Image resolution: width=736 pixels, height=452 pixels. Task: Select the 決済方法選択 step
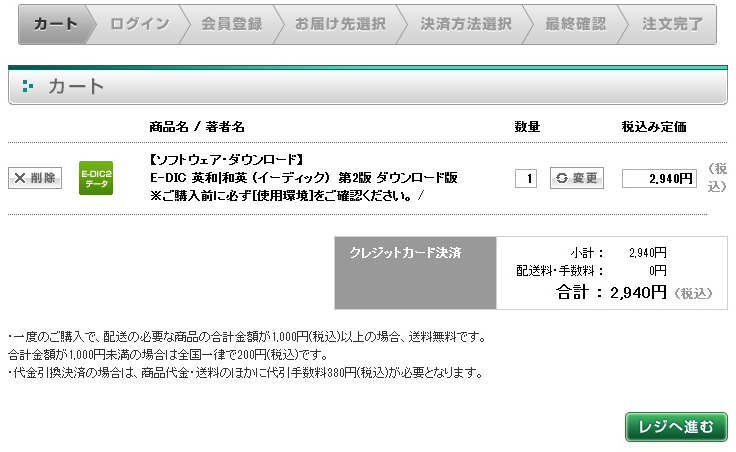click(466, 24)
